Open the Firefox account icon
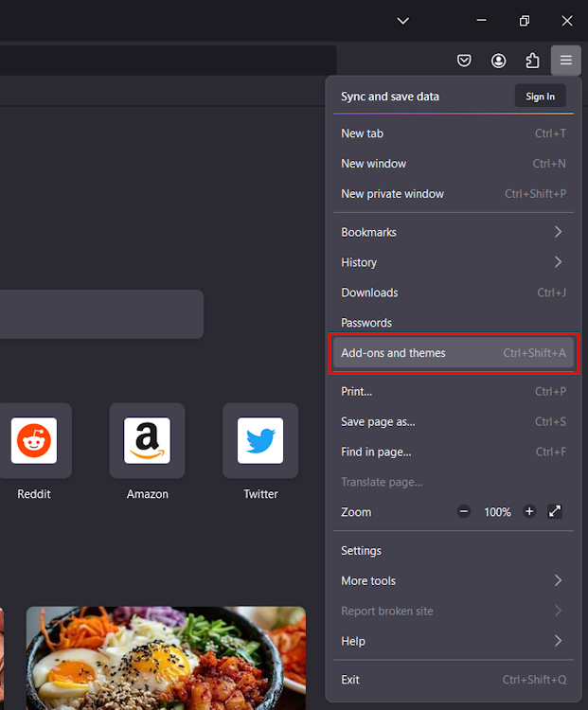 point(498,61)
